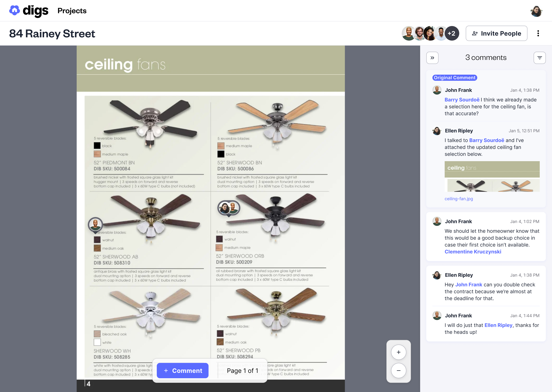Open the three-dot project options menu
552x392 pixels.
538,33
